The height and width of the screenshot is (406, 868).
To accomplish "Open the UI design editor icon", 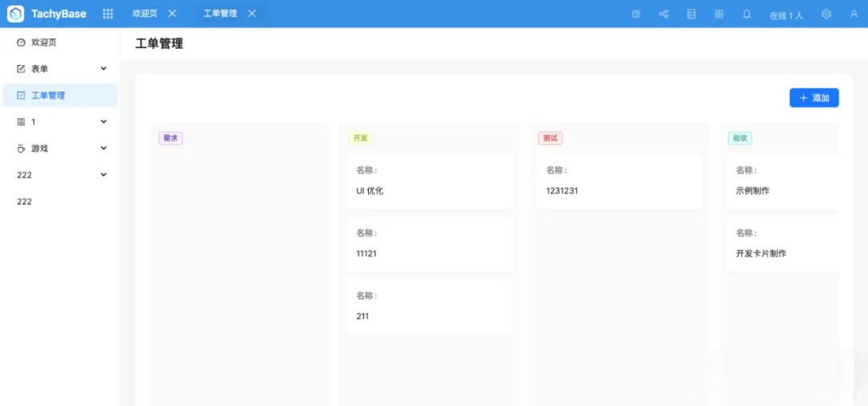I will pos(636,14).
